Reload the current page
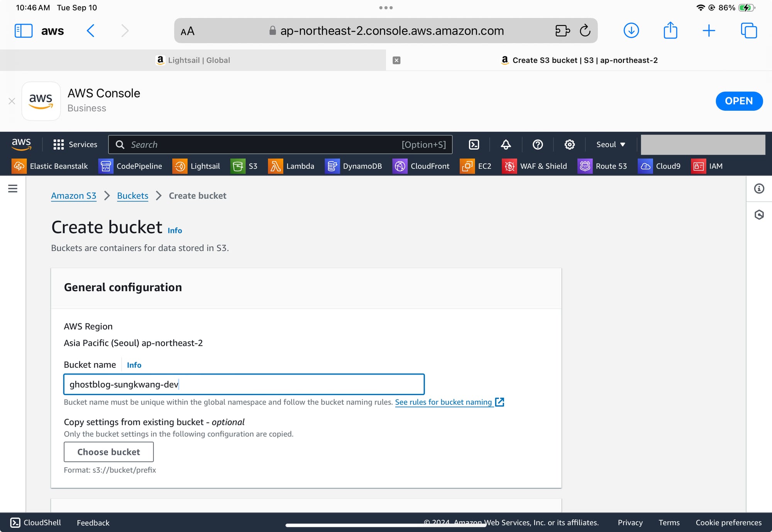Viewport: 772px width, 532px height. coord(585,30)
